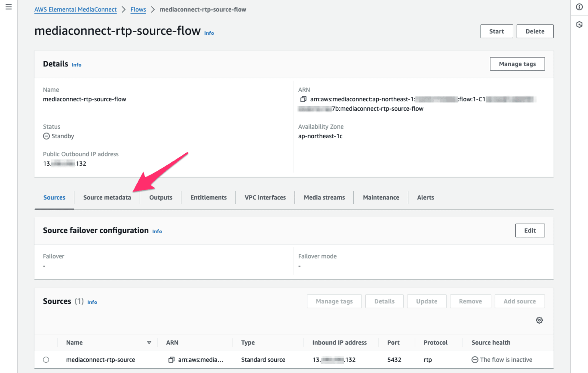Click the Inbound IP address column header
Screen dimensions: 588x373
339,342
